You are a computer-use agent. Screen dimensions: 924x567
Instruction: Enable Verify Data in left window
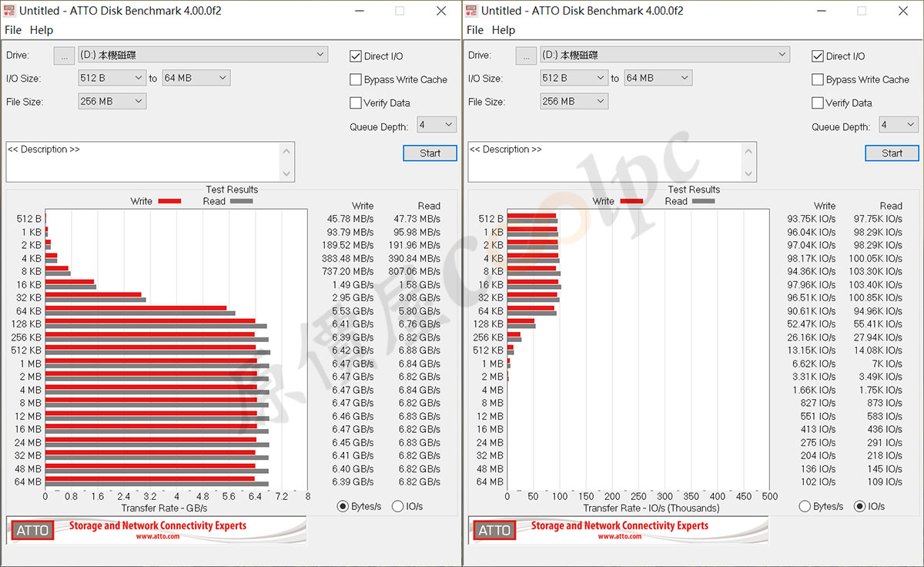[356, 102]
